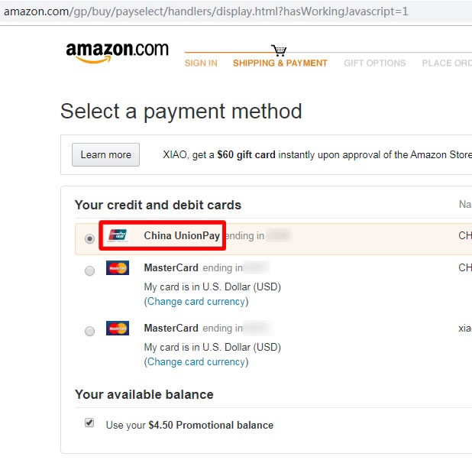472x476 pixels.
Task: Go to the Place Order step
Action: [447, 63]
